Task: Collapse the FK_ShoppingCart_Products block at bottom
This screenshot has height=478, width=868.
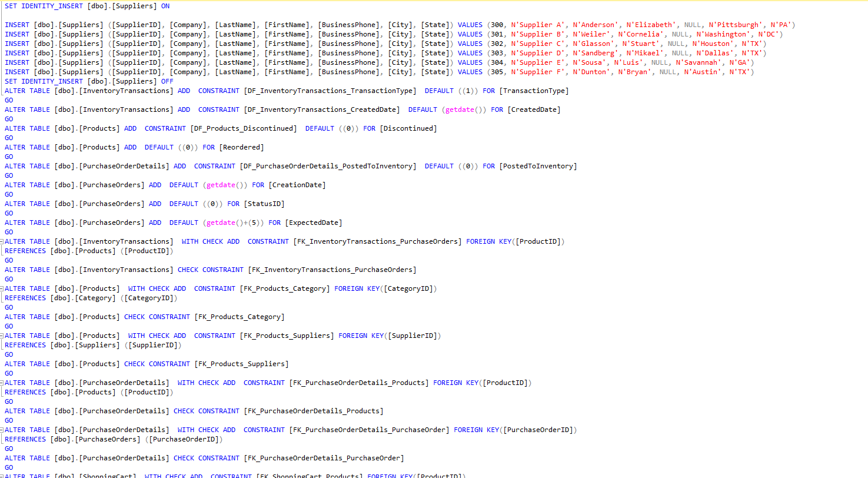Action: 4,475
